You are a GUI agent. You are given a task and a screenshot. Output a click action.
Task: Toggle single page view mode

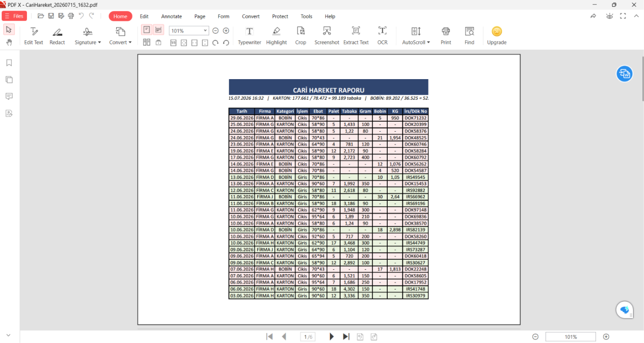[146, 30]
